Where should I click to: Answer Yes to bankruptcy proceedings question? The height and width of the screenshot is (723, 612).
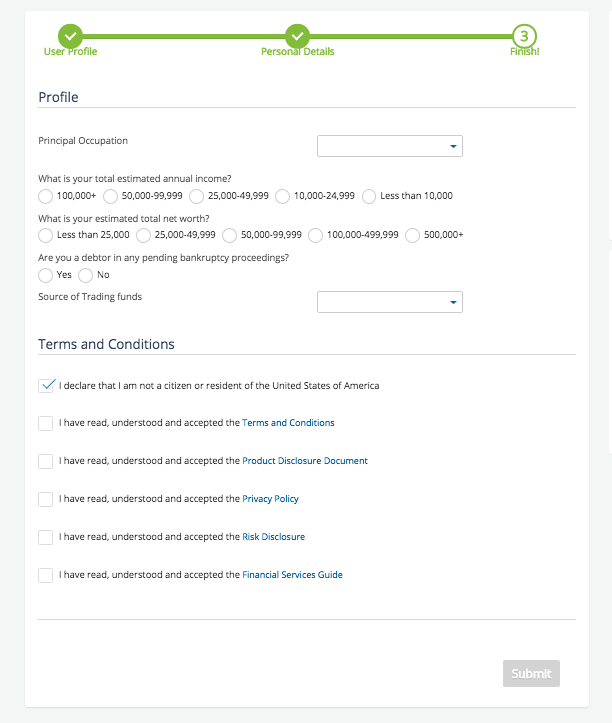click(46, 275)
